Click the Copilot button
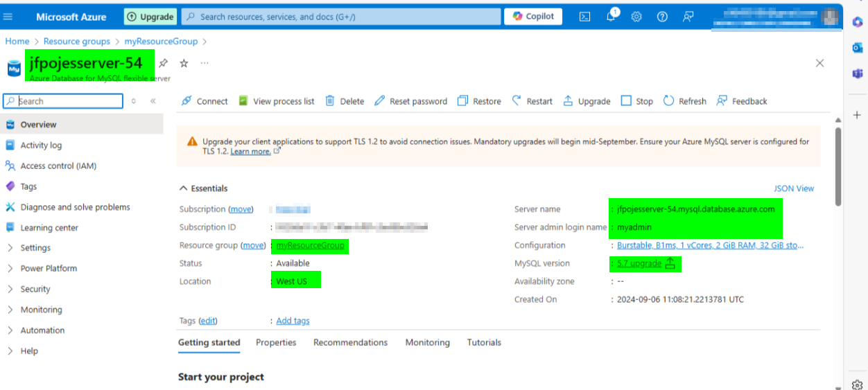868x390 pixels. point(533,17)
